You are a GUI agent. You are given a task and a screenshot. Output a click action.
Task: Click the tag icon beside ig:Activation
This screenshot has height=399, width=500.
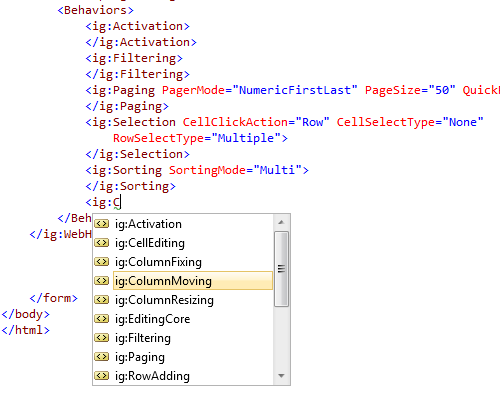102,224
